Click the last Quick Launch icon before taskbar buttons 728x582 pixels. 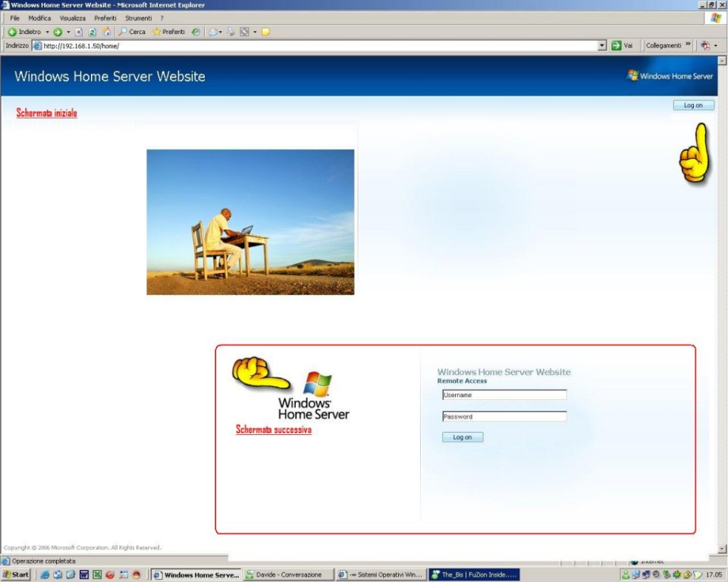click(x=136, y=574)
